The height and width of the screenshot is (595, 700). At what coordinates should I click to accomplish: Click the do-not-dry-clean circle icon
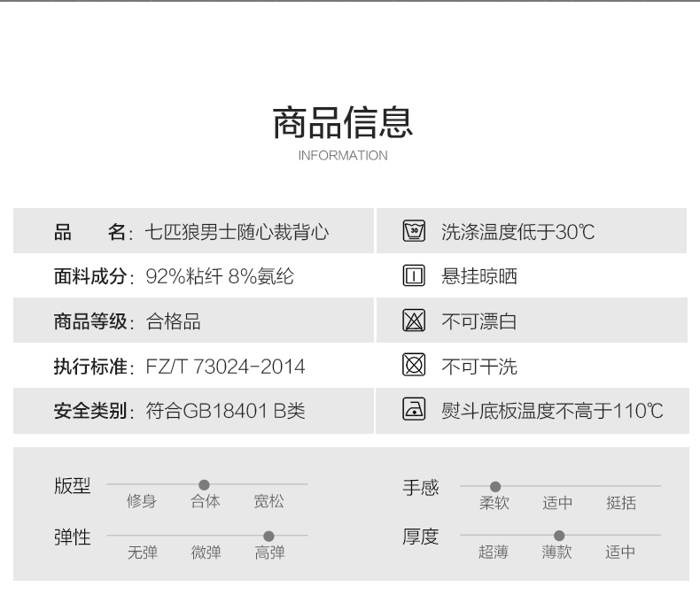tap(414, 366)
